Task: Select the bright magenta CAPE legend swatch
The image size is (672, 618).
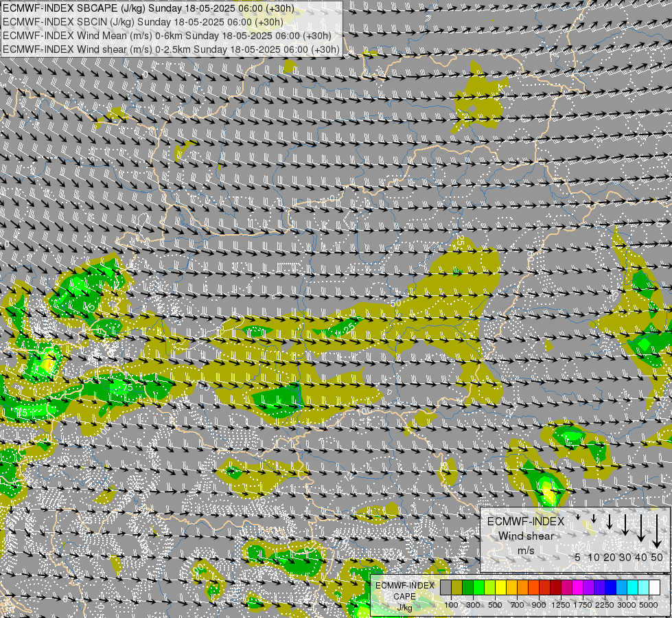Action: tap(577, 588)
